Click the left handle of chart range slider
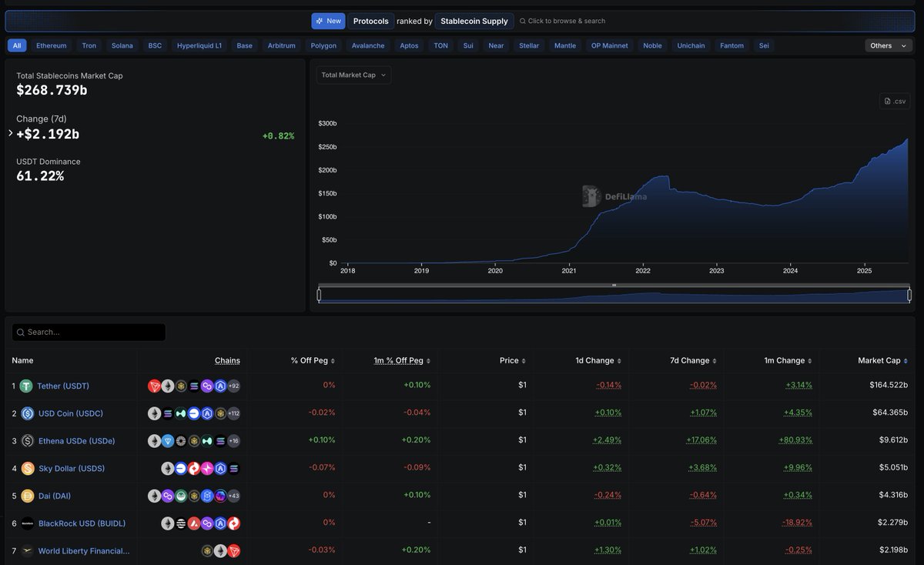The height and width of the screenshot is (565, 924). click(319, 295)
